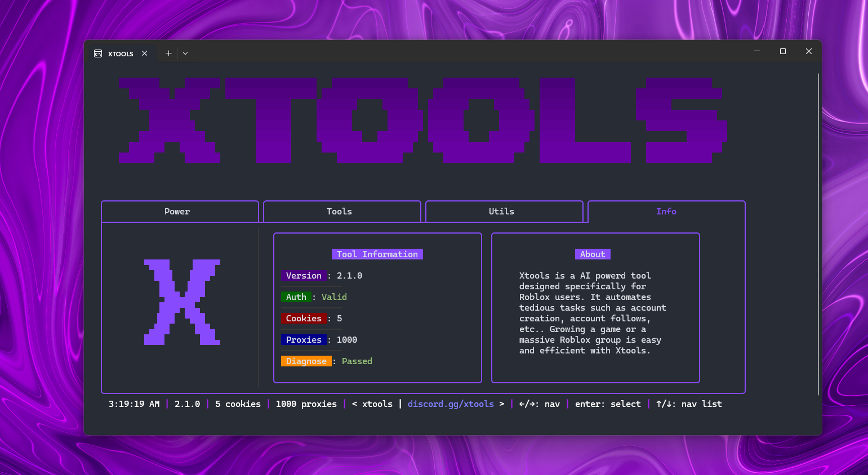Select the Utils tab
Image resolution: width=868 pixels, height=475 pixels.
[504, 212]
